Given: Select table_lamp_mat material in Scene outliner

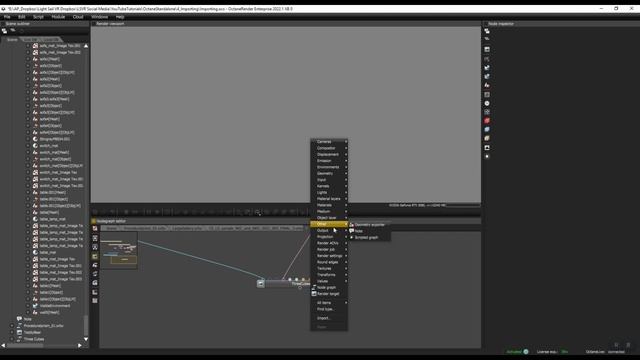Looking at the screenshot, I should point(52,219).
